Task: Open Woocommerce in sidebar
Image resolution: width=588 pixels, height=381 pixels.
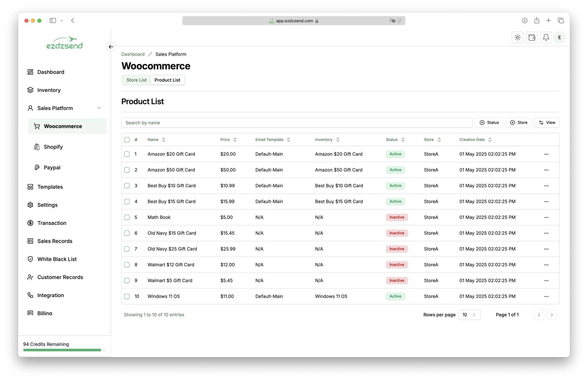Action: click(68, 126)
